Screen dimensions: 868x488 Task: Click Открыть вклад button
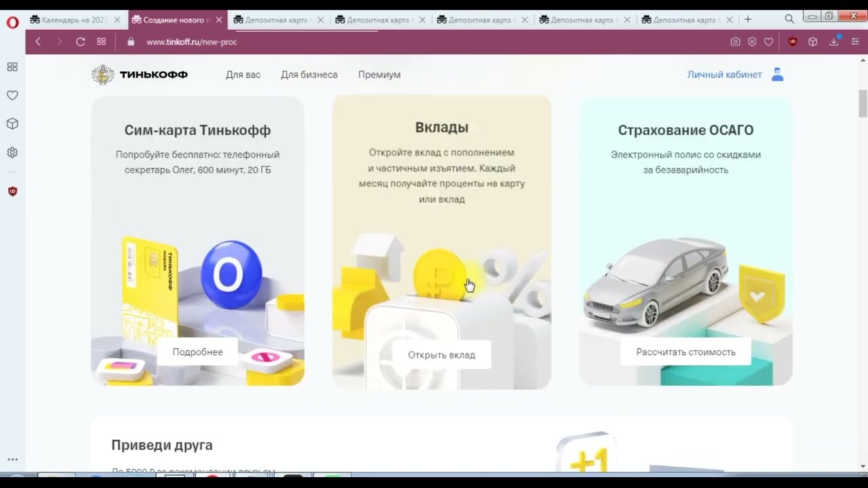click(441, 354)
